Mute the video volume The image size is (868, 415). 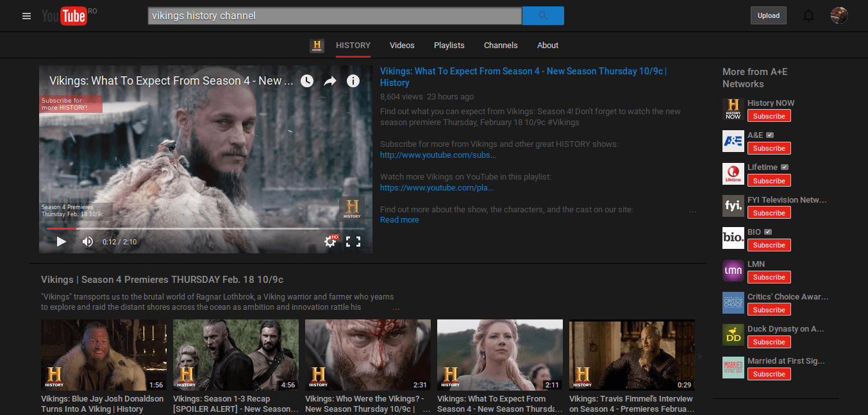pyautogui.click(x=88, y=242)
